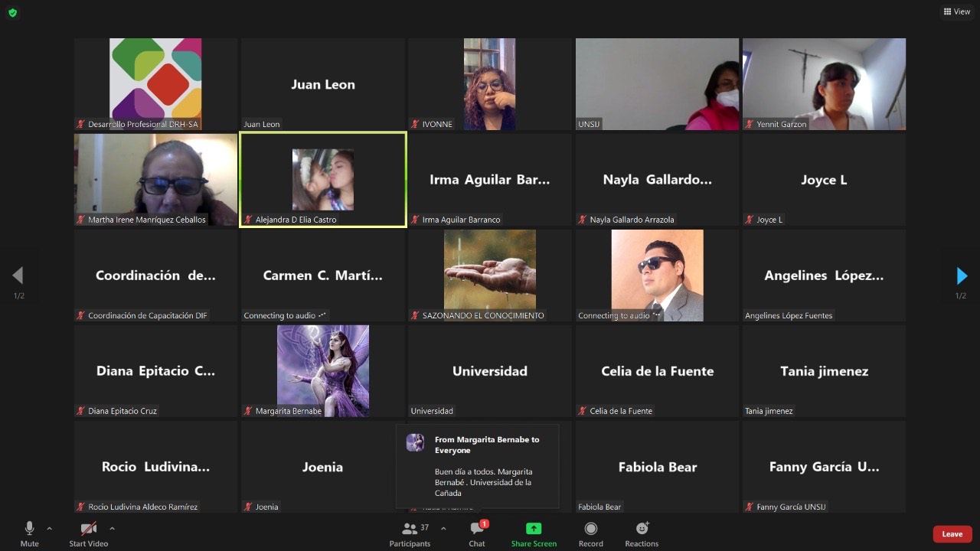The width and height of the screenshot is (980, 551).
Task: Click the green Share Screen icon
Action: (x=534, y=529)
